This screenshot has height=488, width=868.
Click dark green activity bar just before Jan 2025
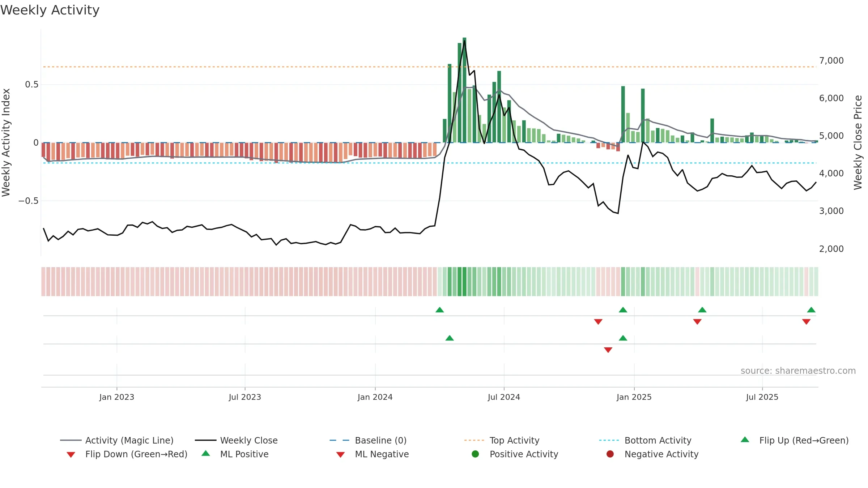tap(623, 114)
